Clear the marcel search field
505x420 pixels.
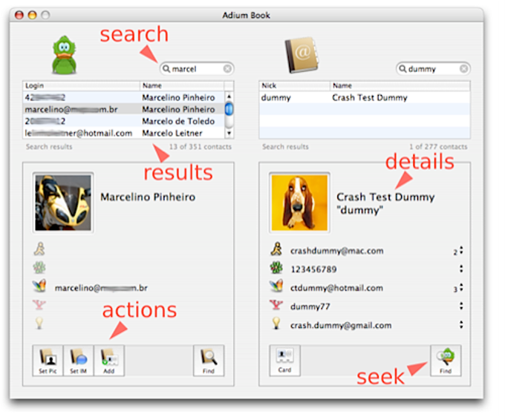pos(227,69)
